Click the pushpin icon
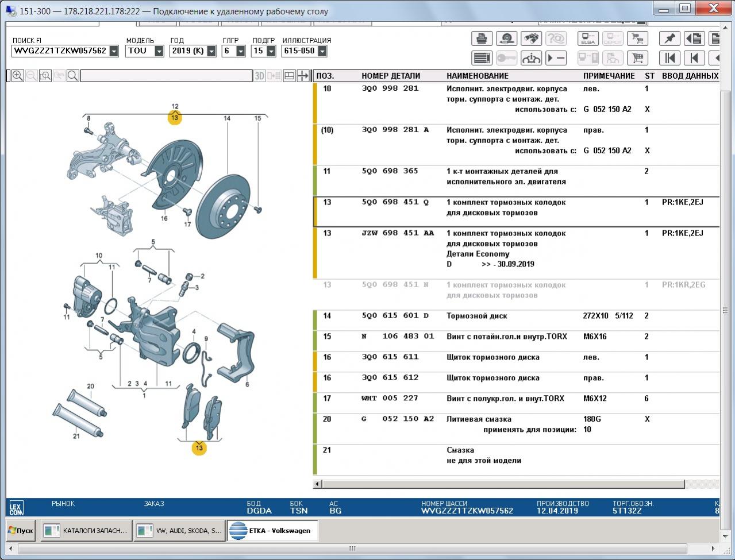This screenshot has width=735, height=560. coord(669,38)
